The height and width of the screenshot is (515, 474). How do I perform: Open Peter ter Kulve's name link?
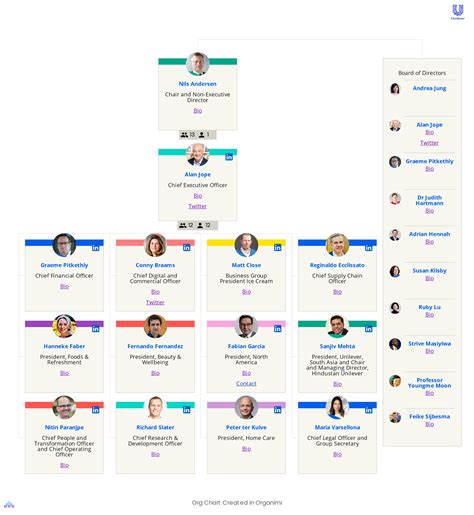[x=246, y=427]
